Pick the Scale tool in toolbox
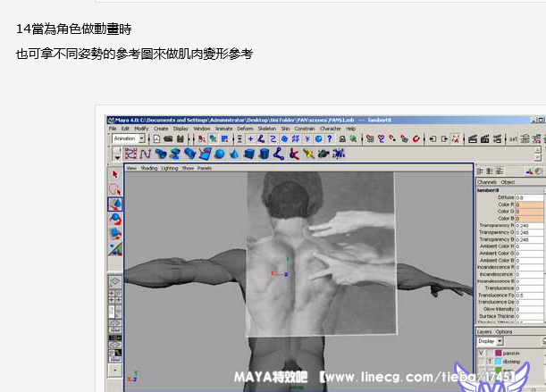The width and height of the screenshot is (546, 392). [x=115, y=233]
